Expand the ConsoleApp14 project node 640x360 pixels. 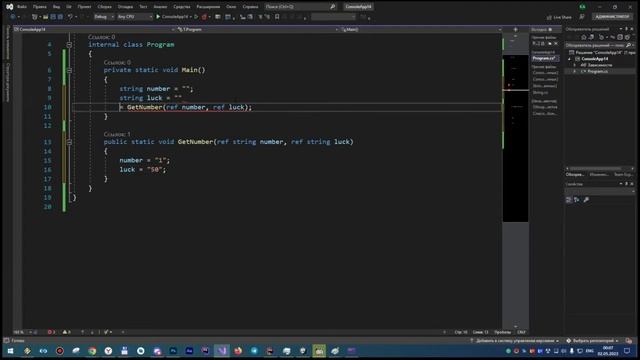pos(570,59)
